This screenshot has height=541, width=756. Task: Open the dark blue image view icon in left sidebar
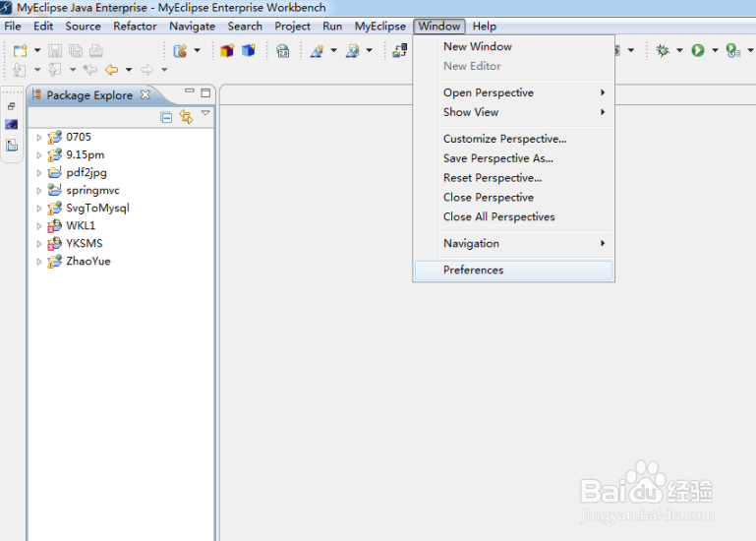tap(12, 125)
